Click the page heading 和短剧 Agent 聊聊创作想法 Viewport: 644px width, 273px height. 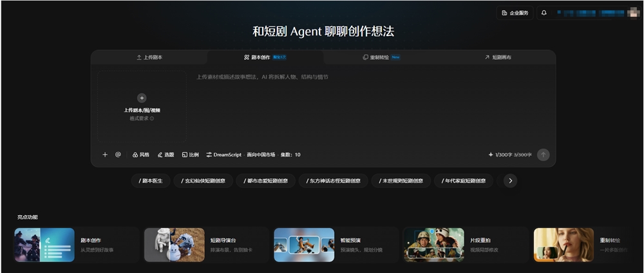point(323,32)
